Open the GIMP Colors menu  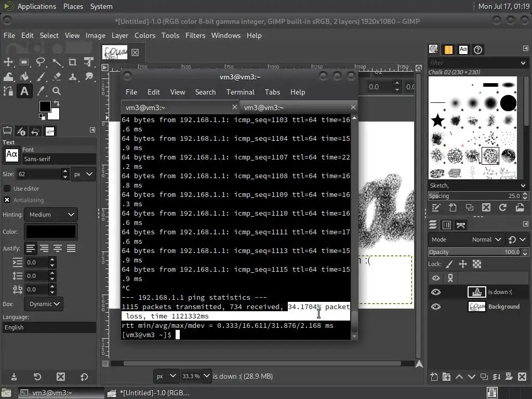145,35
